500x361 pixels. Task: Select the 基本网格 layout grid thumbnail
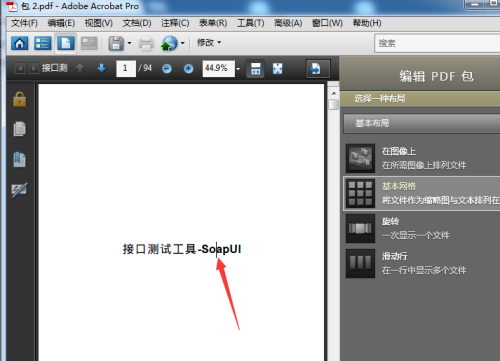pyautogui.click(x=360, y=193)
